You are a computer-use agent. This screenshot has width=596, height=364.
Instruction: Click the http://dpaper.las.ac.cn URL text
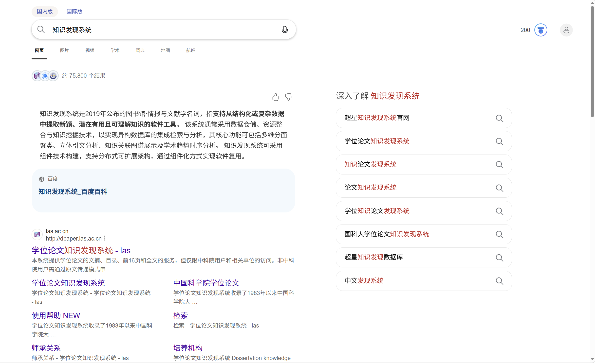74,239
